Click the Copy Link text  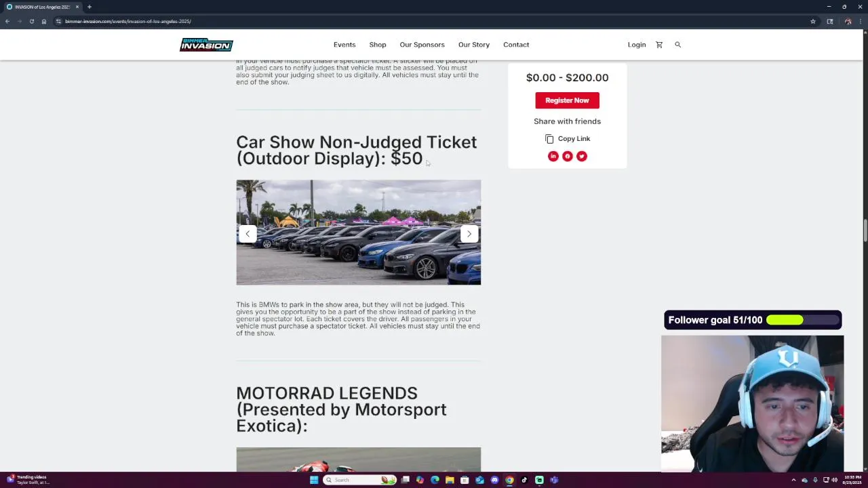click(574, 139)
